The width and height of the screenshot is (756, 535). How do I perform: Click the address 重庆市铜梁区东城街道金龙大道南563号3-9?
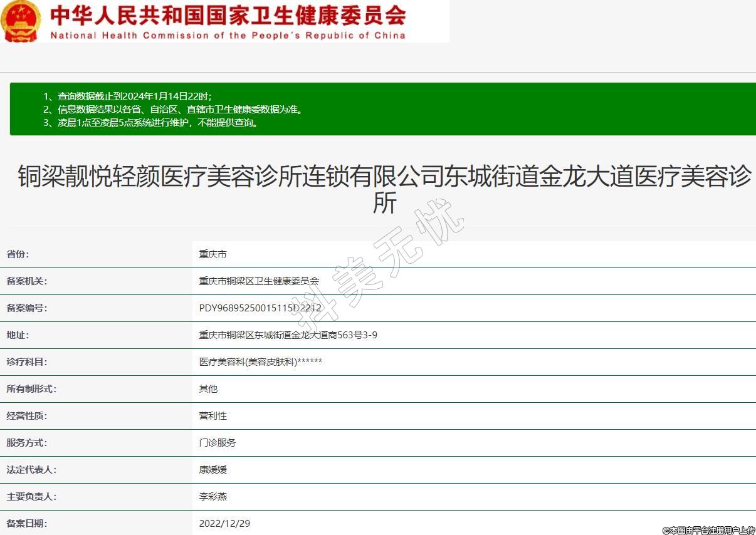tap(288, 335)
